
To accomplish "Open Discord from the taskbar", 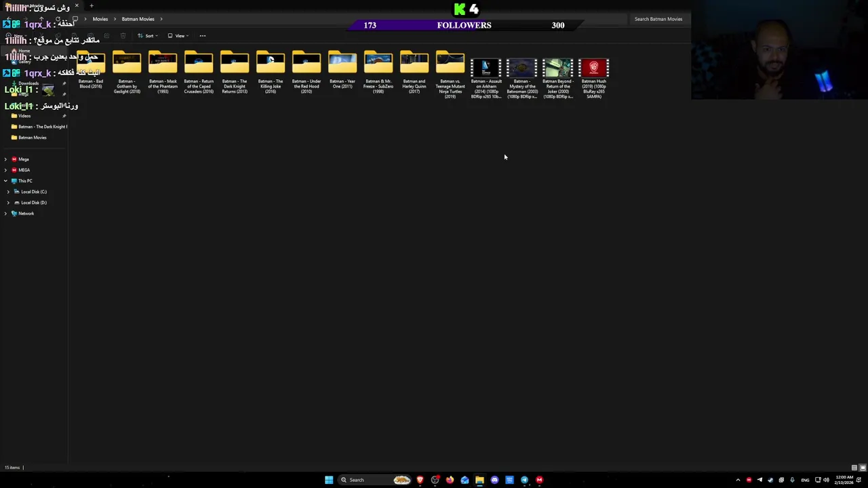I will coord(494,480).
